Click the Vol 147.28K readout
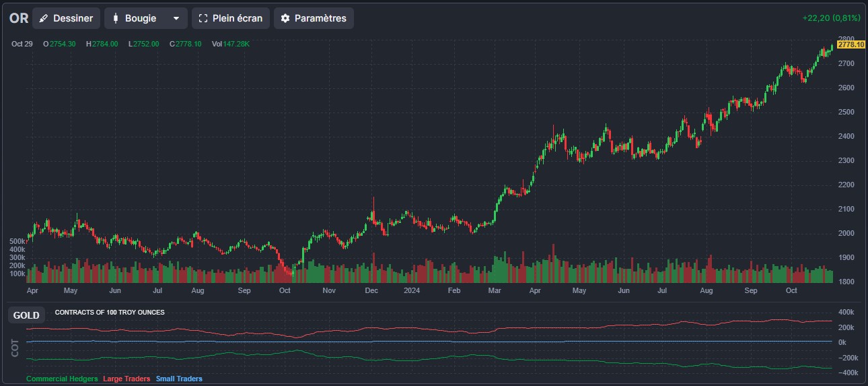 [231, 44]
